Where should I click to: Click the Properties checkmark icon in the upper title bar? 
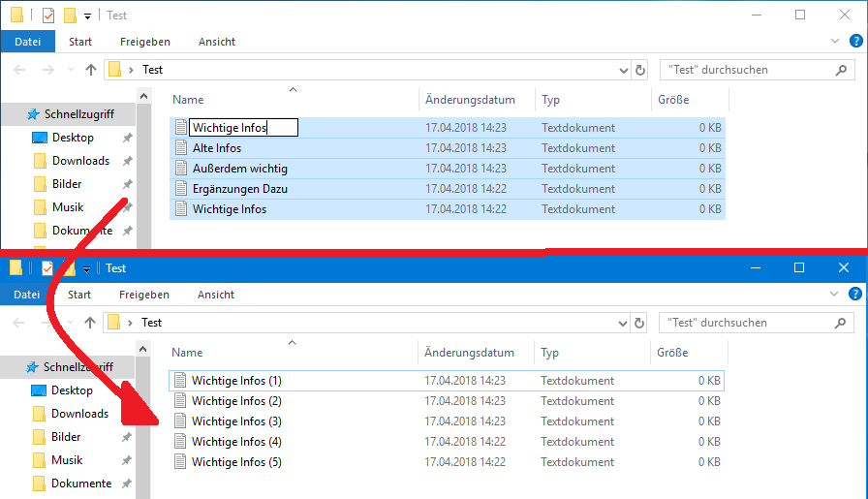point(47,16)
